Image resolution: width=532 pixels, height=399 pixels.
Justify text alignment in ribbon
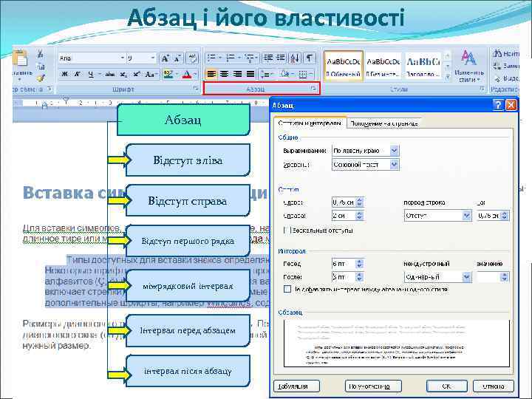[x=250, y=74]
